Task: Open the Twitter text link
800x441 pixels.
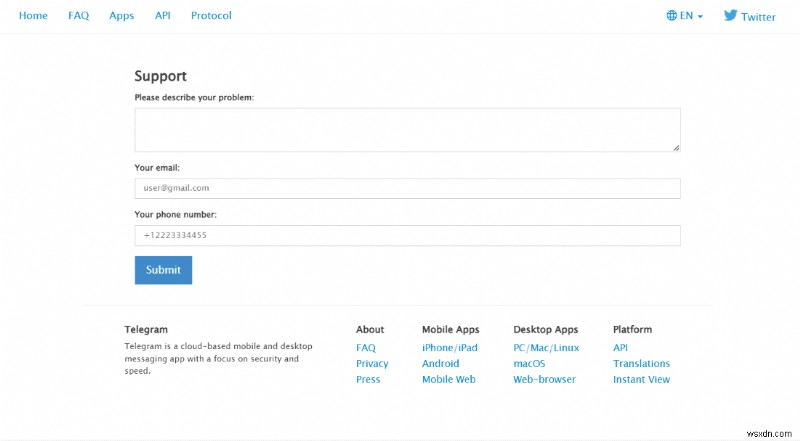Action: point(758,17)
